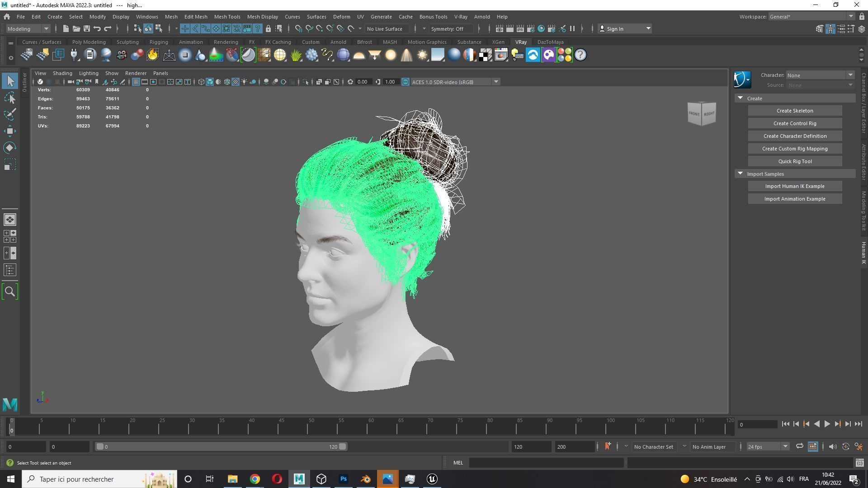Toggle the HumanIK character panel icon
The width and height of the screenshot is (868, 488).
[x=830, y=29]
